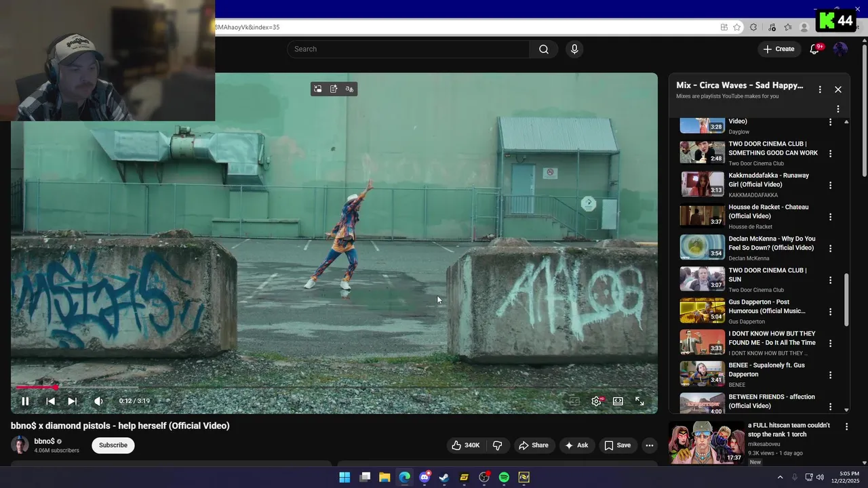Open options for the hitscan team video

point(846,426)
